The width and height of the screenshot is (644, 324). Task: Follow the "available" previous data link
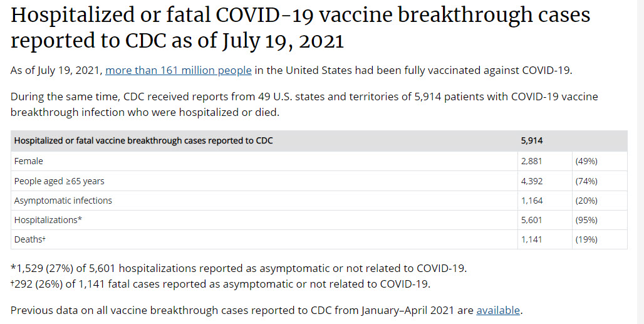click(498, 310)
